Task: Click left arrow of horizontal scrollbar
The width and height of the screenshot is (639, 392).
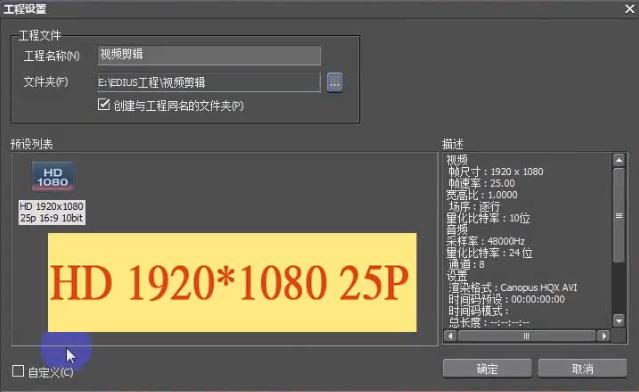Action: pos(450,336)
